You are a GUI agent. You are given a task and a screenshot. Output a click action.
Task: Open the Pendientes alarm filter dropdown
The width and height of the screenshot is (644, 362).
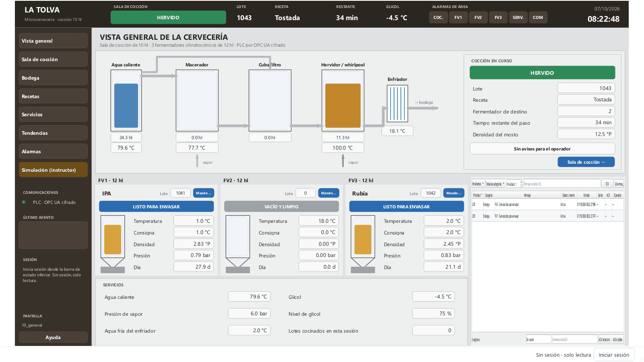click(x=478, y=184)
